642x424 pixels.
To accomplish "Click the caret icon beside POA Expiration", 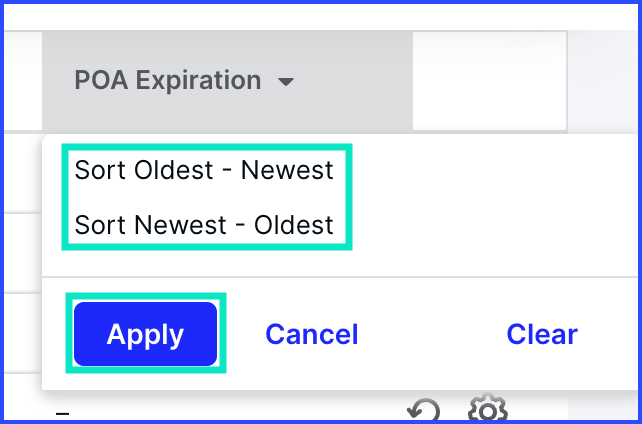I will (x=285, y=82).
